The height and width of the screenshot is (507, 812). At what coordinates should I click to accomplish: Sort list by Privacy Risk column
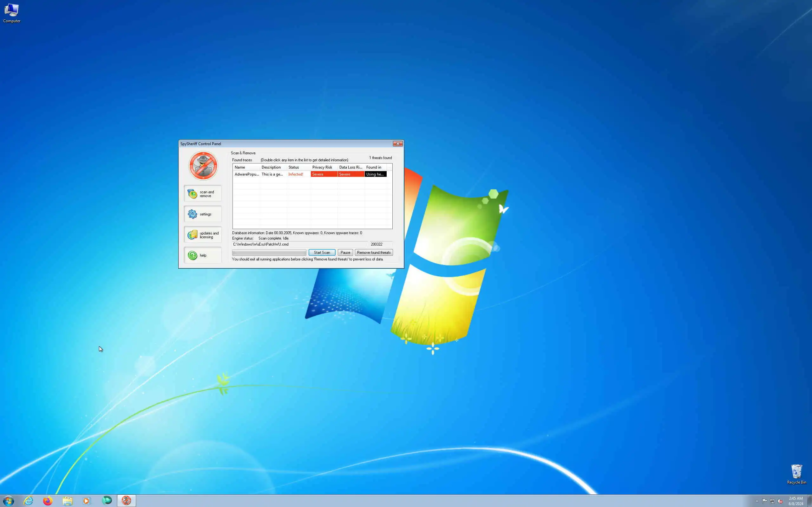(323, 167)
